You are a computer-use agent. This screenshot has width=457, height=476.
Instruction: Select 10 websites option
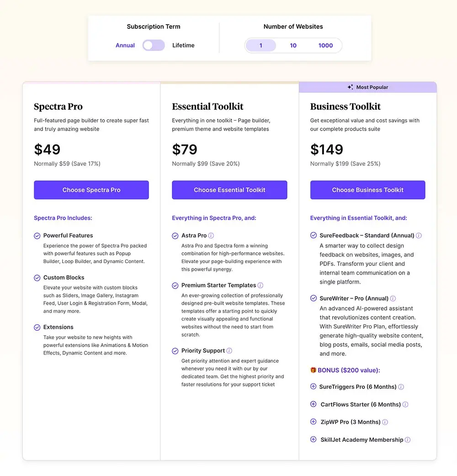click(x=293, y=46)
